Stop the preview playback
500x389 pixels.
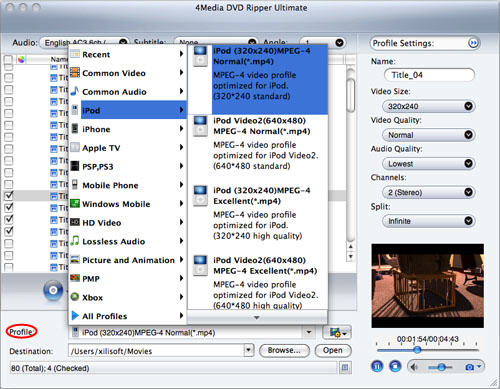(395, 366)
